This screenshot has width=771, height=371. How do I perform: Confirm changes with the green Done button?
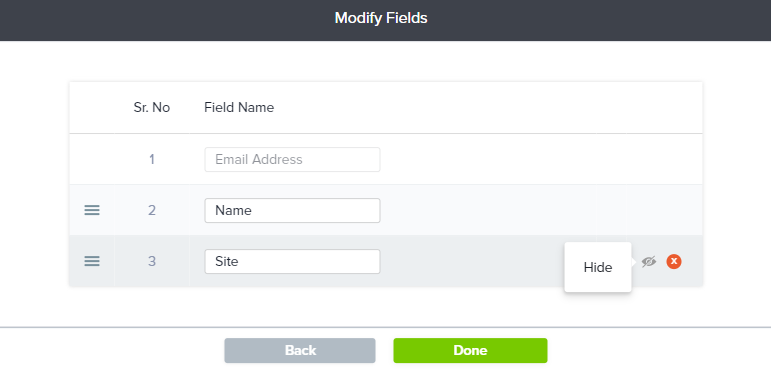[x=470, y=350]
